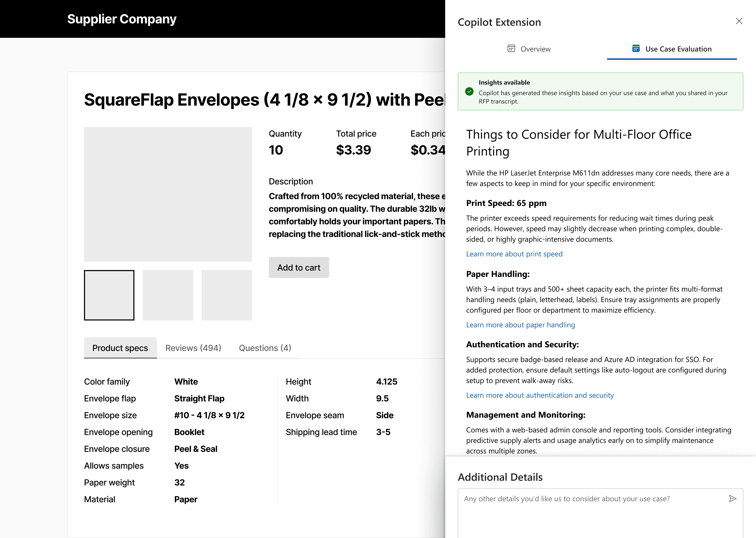Open the Questions (4) tab
Screen dimensions: 756x538
[x=265, y=348]
